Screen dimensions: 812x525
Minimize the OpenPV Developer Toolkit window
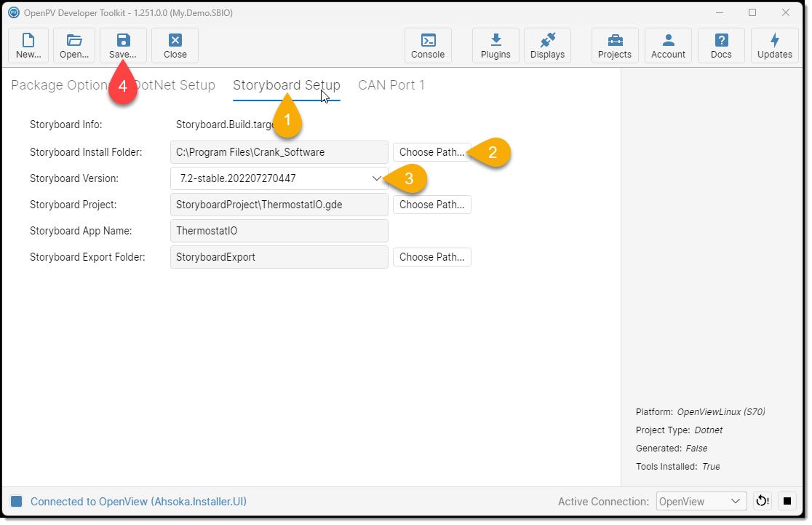coord(720,12)
